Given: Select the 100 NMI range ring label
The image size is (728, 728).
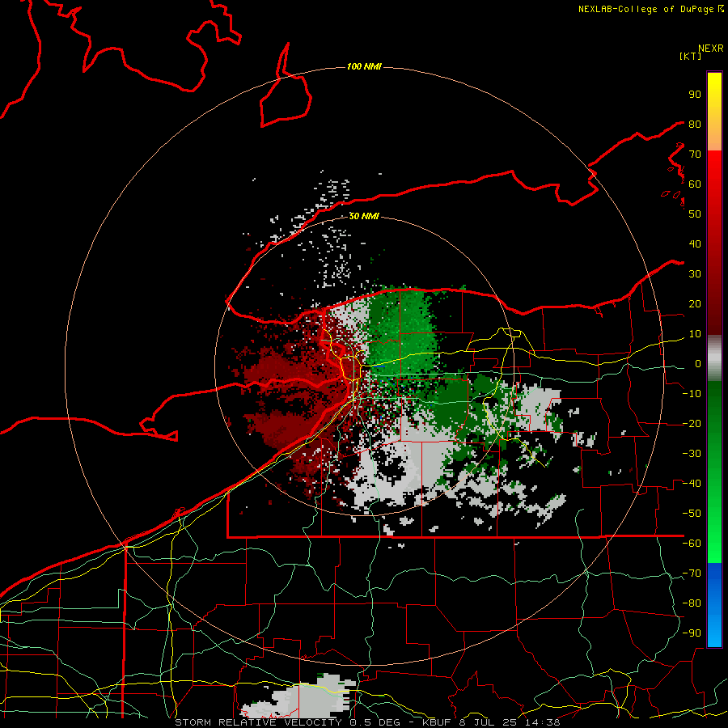Looking at the screenshot, I should (x=364, y=66).
